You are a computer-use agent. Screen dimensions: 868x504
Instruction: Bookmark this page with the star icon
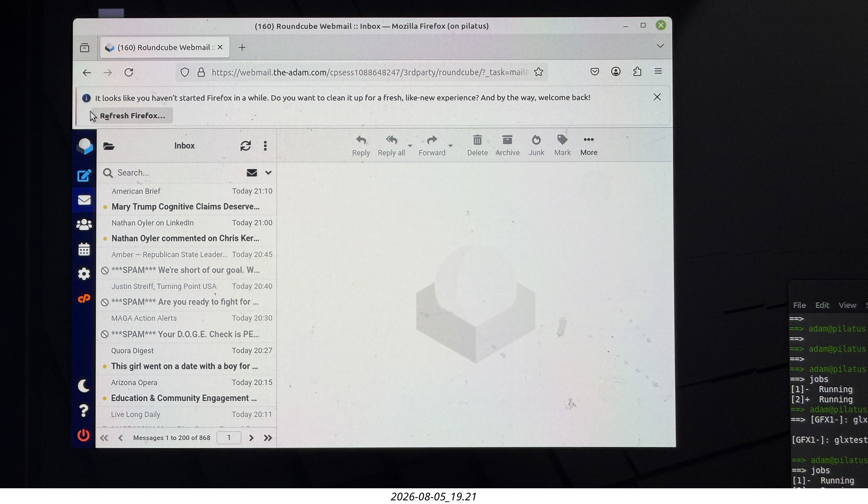[x=538, y=72]
